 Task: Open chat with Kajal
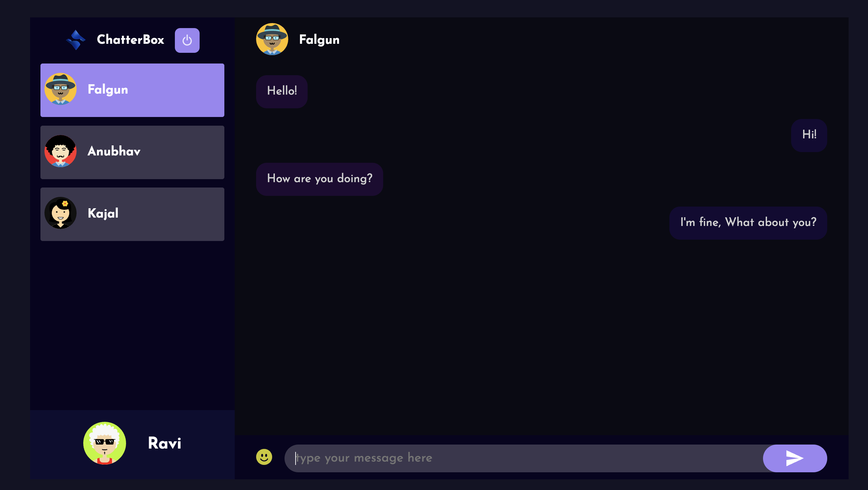[x=132, y=214]
